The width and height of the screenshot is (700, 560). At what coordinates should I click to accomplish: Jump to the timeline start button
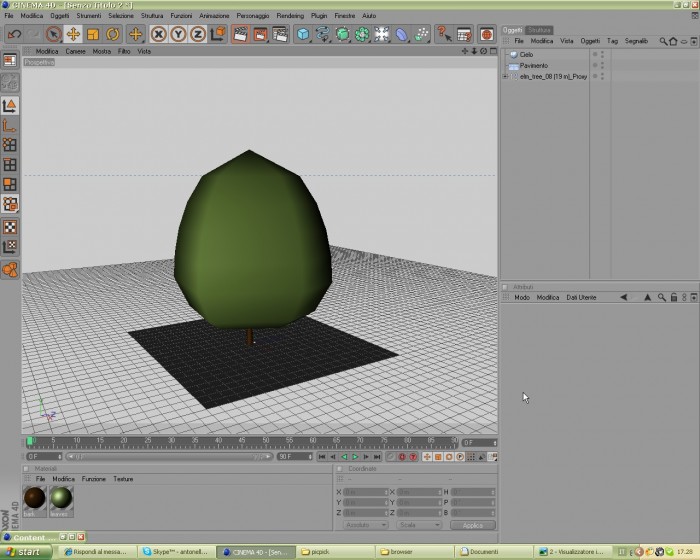(x=322, y=457)
